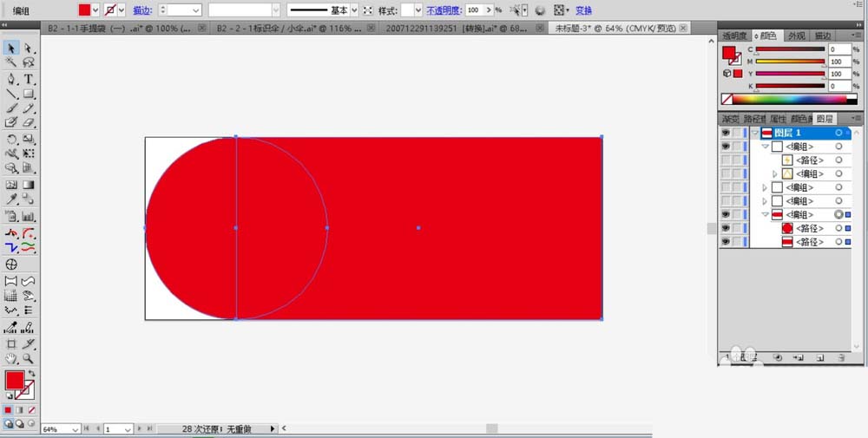
Task: Select the Free Transform tool
Action: coord(29,154)
